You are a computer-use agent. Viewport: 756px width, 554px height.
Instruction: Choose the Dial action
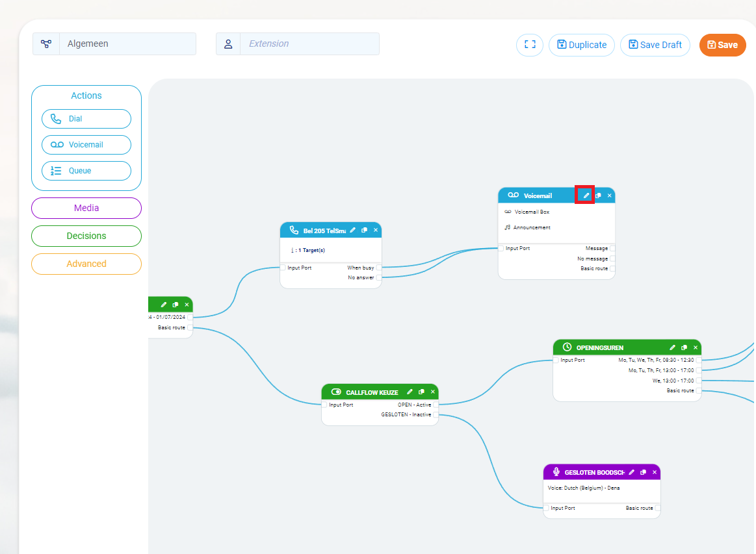(86, 119)
